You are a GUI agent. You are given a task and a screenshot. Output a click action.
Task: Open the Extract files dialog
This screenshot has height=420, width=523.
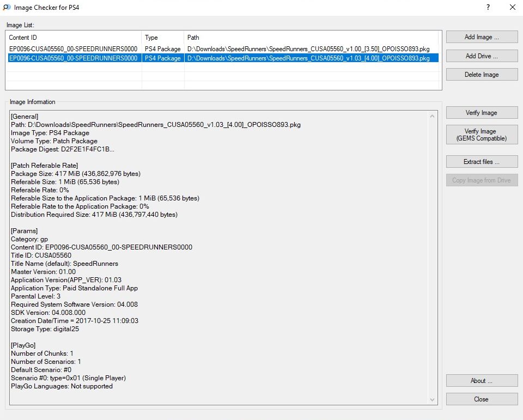point(482,162)
